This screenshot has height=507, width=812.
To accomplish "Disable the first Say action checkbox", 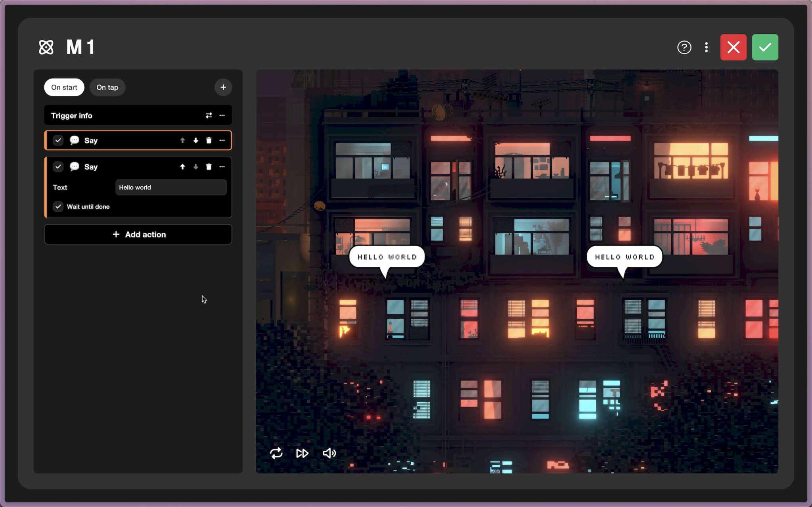I will point(58,140).
